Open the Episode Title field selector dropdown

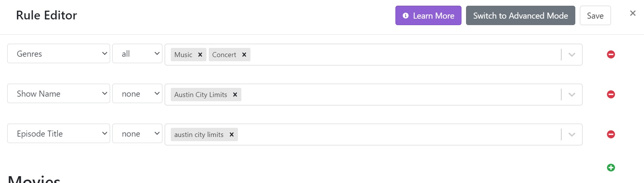click(x=58, y=134)
